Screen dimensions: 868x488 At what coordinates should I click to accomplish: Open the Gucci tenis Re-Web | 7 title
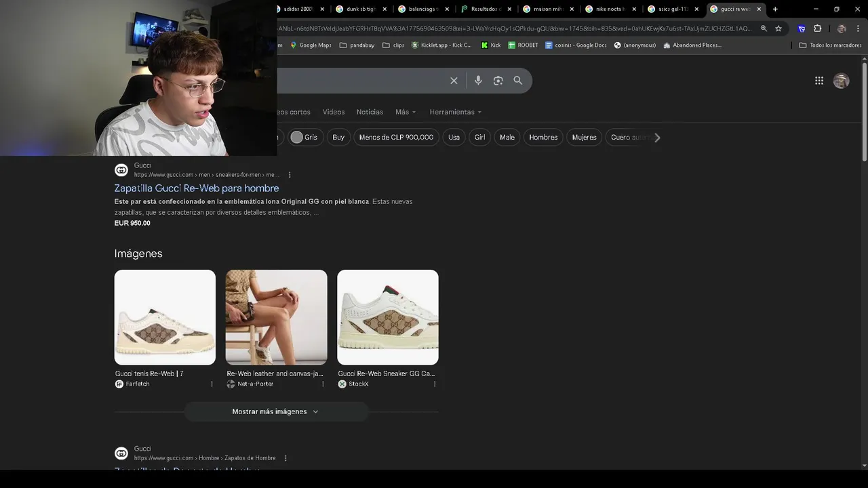[149, 373]
